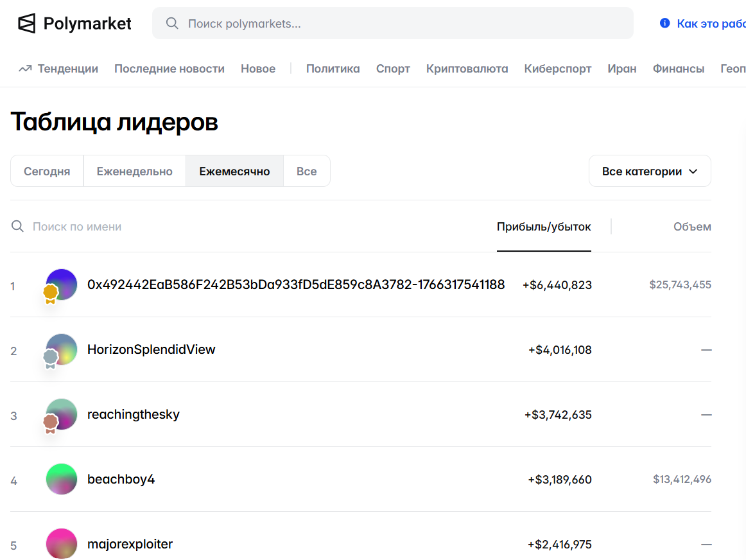
Task: Click the trending arrow icon beside Тенденции
Action: (x=25, y=69)
